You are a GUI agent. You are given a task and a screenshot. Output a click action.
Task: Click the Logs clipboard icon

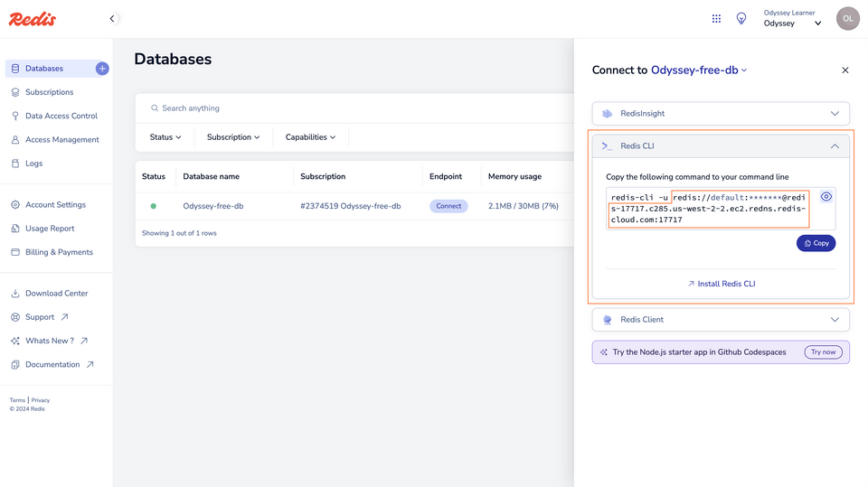pos(15,164)
